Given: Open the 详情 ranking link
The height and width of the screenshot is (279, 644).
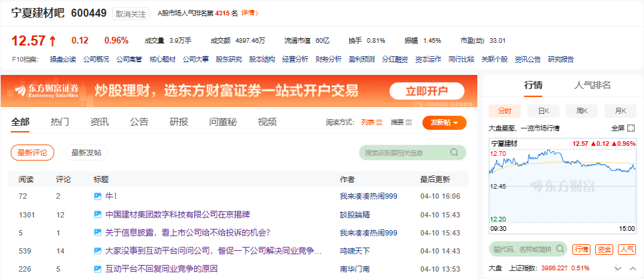Looking at the screenshot, I should [250, 13].
